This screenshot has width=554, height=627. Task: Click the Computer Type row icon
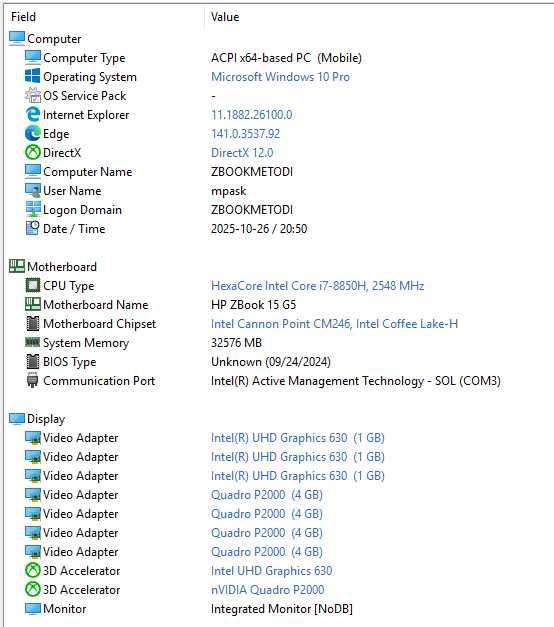(x=33, y=58)
